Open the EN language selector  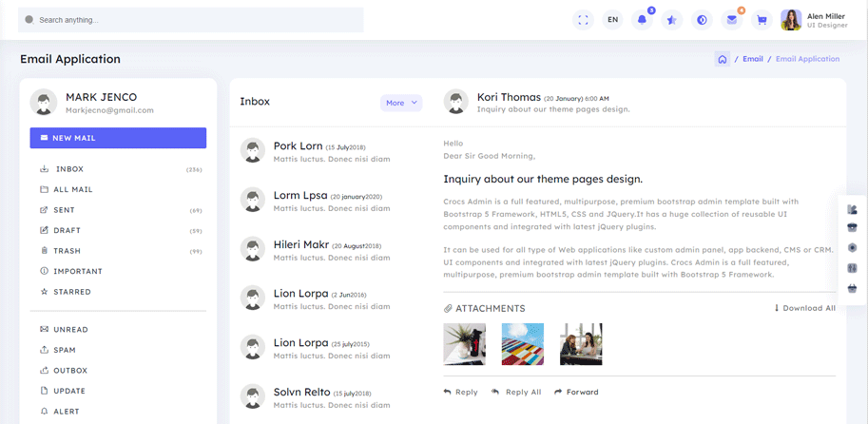tap(612, 19)
